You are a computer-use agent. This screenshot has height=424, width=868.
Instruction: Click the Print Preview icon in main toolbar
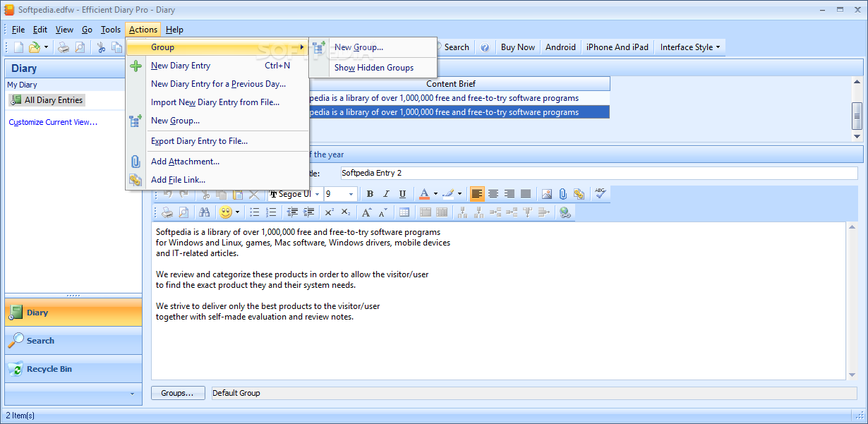[80, 47]
